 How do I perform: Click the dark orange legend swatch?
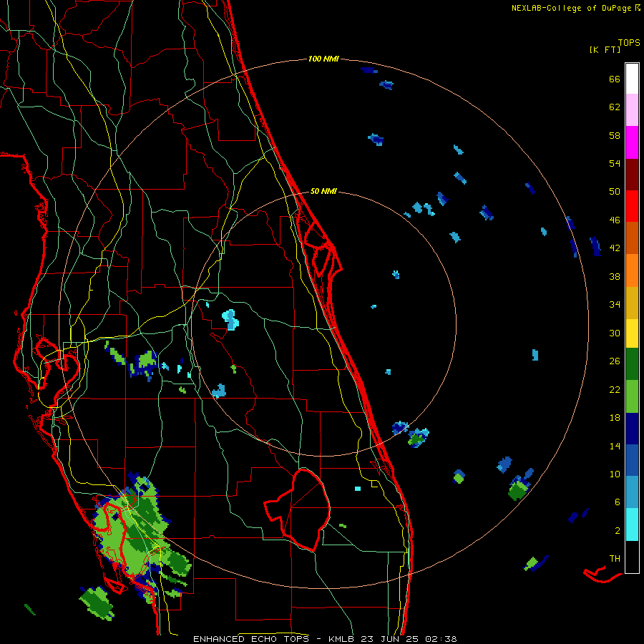[x=632, y=238]
